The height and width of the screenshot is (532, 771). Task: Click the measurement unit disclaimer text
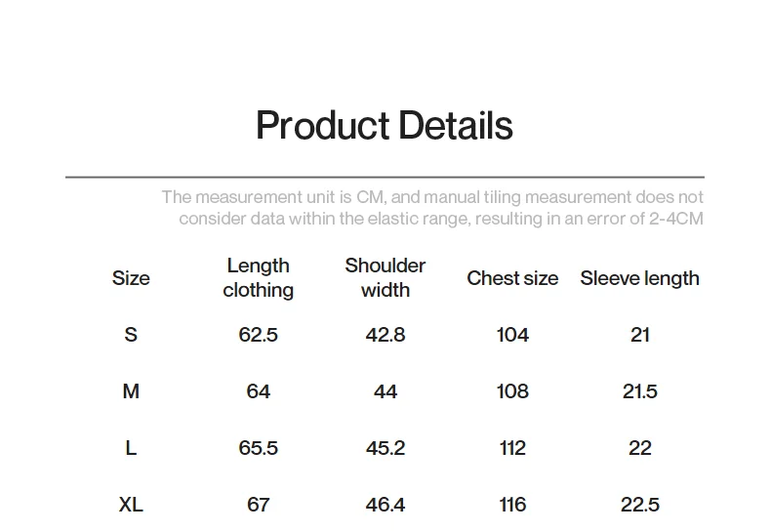(x=432, y=208)
